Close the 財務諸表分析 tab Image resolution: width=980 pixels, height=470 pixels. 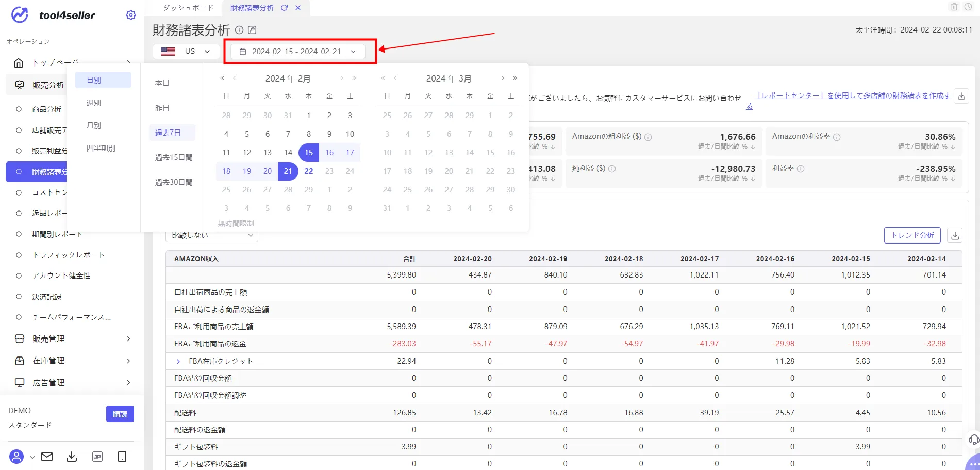coord(298,8)
